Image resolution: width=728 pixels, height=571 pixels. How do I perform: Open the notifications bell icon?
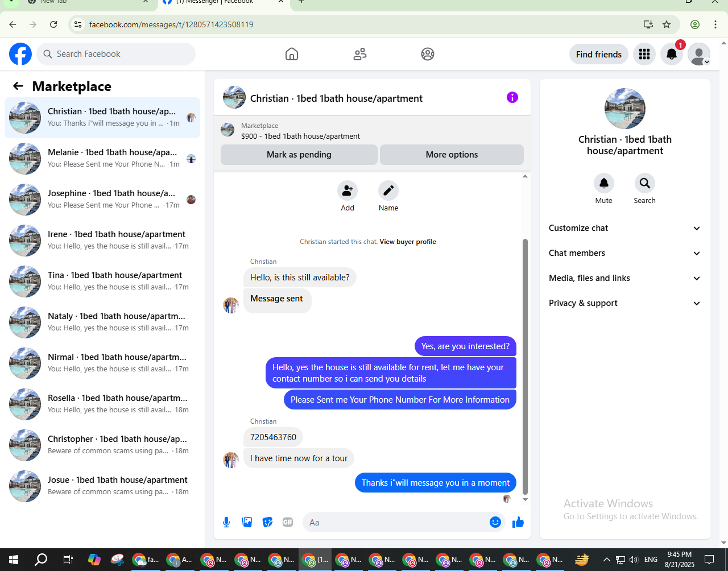[672, 54]
